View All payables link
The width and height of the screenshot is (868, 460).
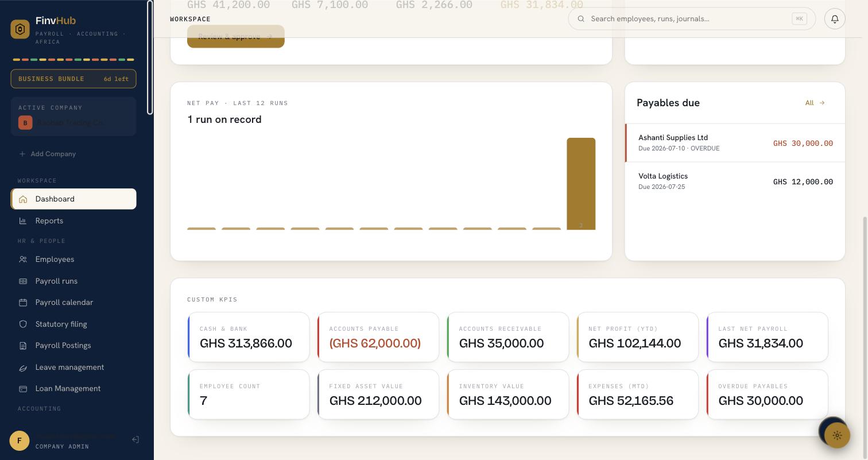coord(815,103)
